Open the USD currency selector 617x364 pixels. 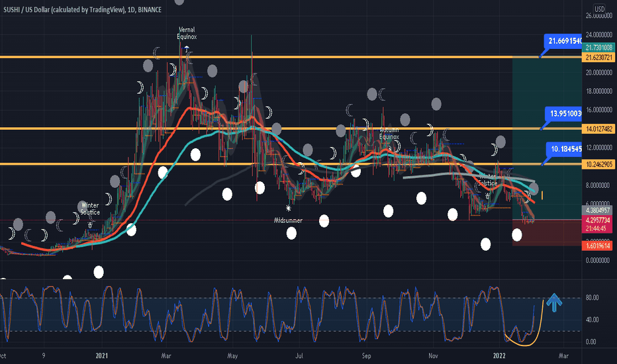click(x=599, y=9)
